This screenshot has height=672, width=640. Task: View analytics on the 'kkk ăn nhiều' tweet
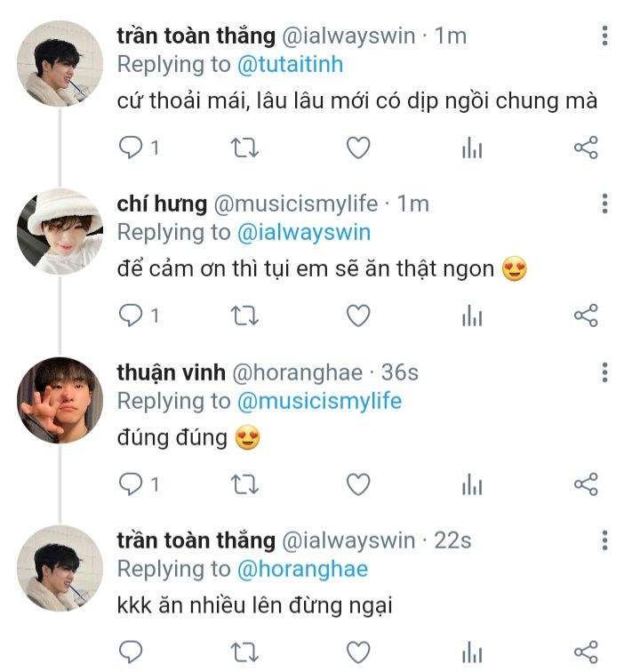471,651
